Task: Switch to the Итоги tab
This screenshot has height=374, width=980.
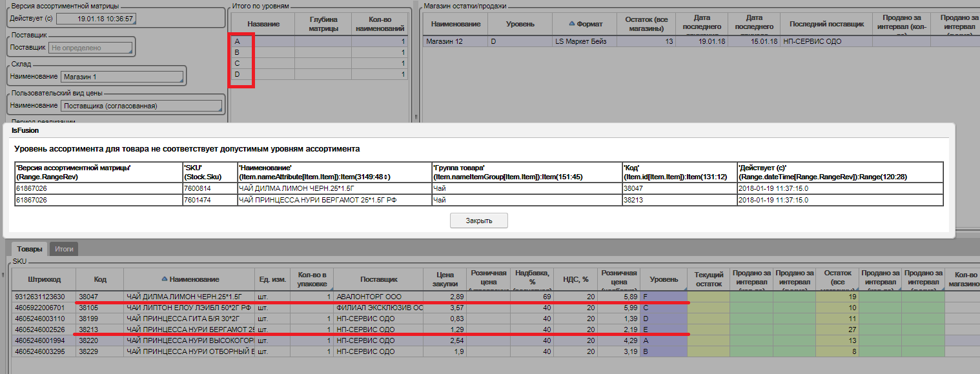Action: point(63,248)
